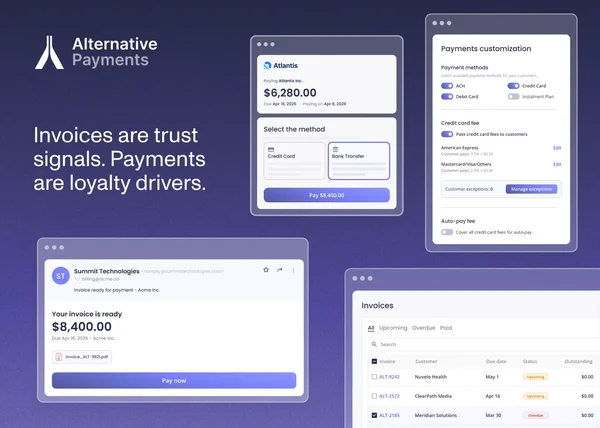600x428 pixels.
Task: Click the bank icon on Bank Transfer option
Action: tap(335, 150)
